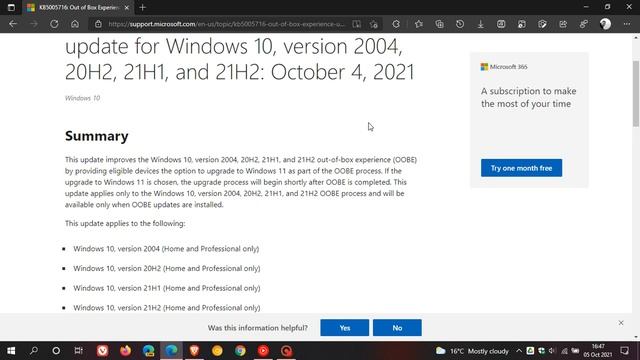Viewport: 640px width, 360px height.
Task: Click the scrollbar down arrow
Action: (x=636, y=337)
